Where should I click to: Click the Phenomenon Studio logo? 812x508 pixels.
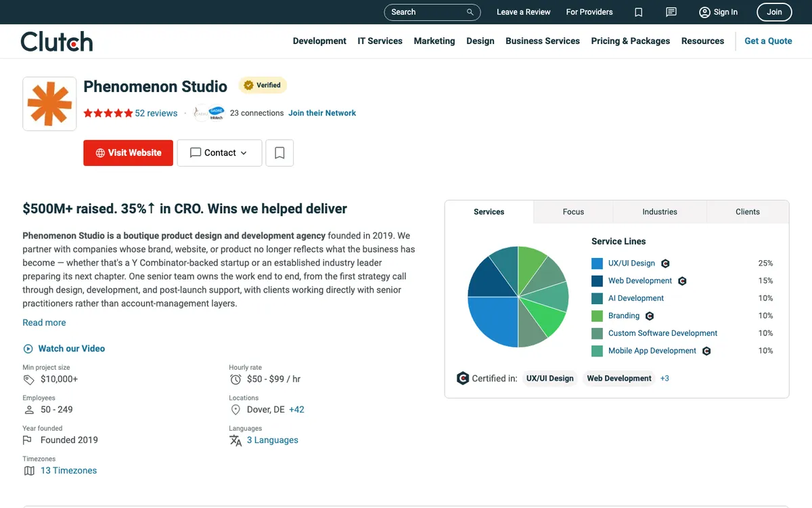[49, 104]
